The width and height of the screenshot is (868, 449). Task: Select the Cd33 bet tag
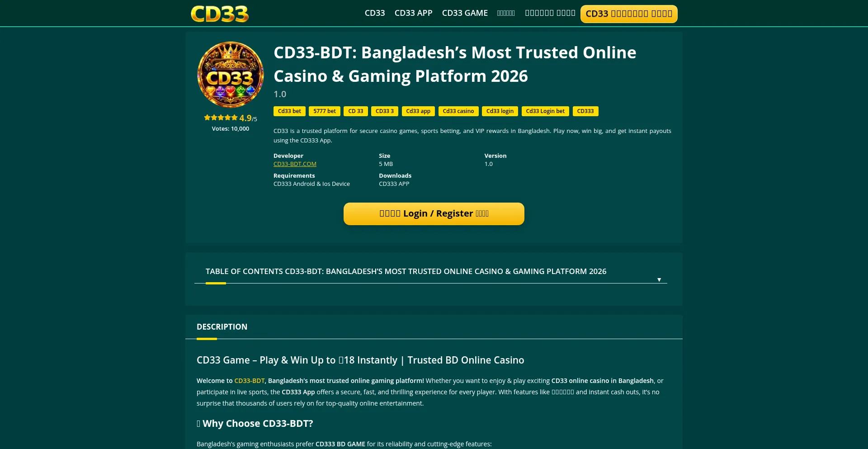point(289,111)
